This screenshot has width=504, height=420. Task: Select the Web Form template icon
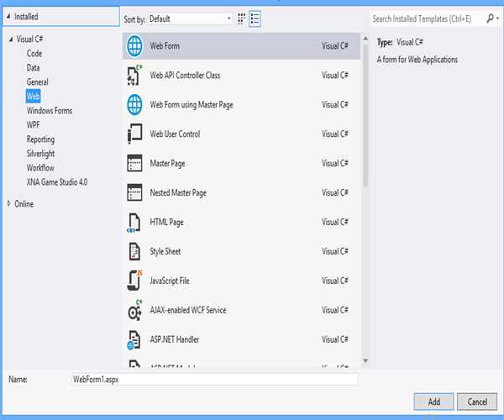pyautogui.click(x=134, y=46)
